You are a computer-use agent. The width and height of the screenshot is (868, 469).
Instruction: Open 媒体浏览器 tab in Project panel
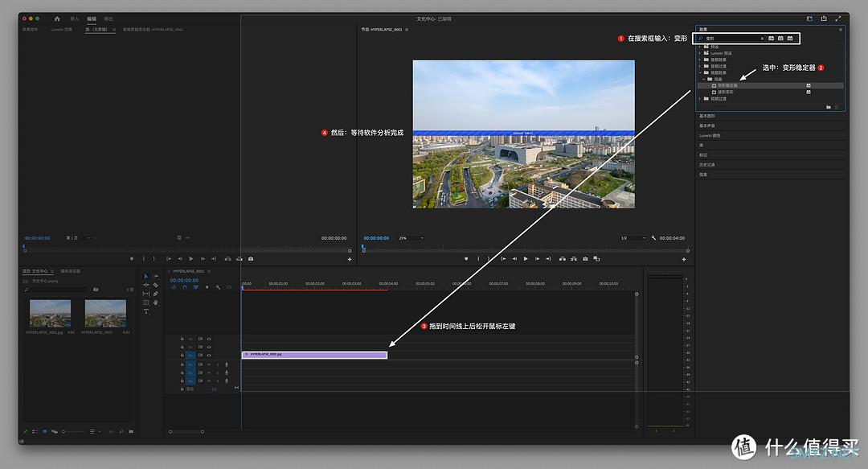tap(70, 271)
